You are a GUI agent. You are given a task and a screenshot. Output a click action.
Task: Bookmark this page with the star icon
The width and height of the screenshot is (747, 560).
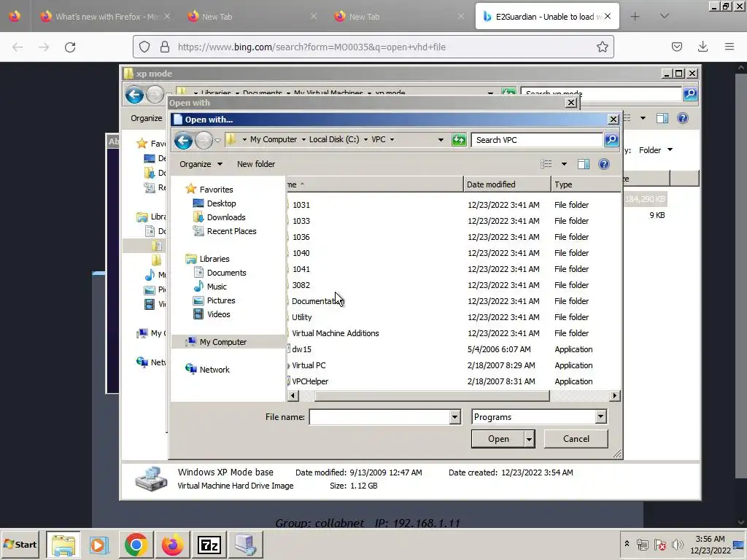point(602,47)
